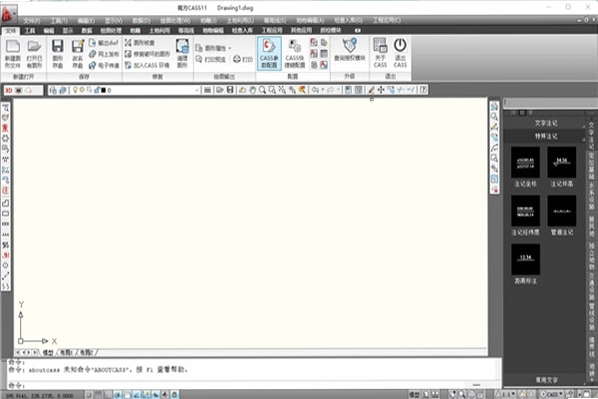Toggle Object snap in the status bar
Image resolution: width=598 pixels, height=399 pixels.
[127, 394]
